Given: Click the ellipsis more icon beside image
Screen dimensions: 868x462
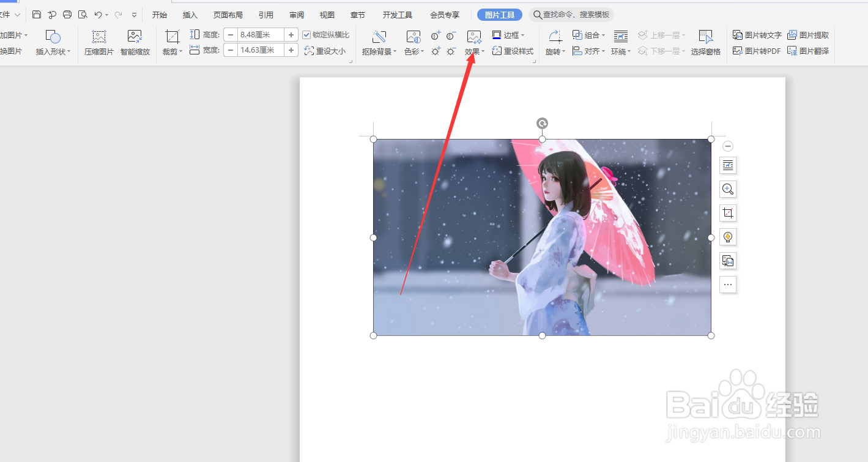Looking at the screenshot, I should 728,285.
